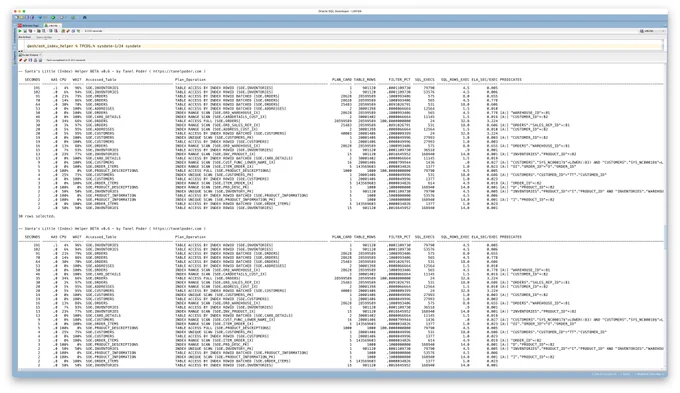Open the Explain Plan dropdown arrow
Viewport: 680px width, 393px height.
click(34, 31)
